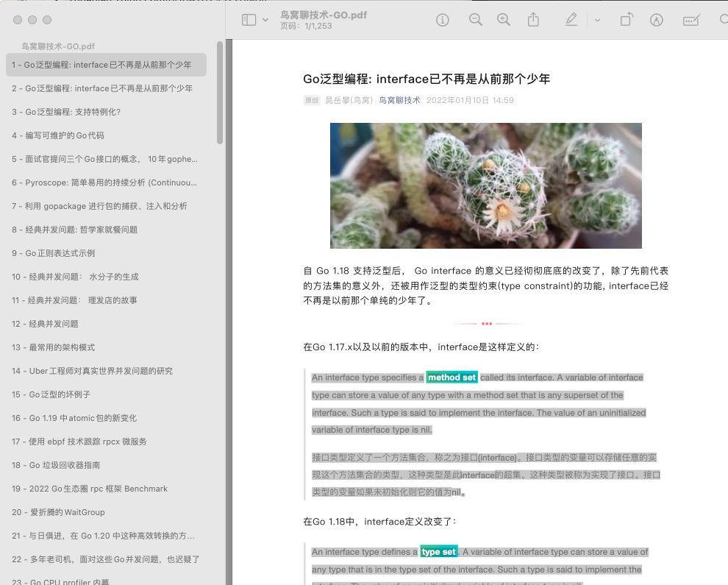The image size is (728, 585).
Task: Open outline entry 16 Go 1.19 中atomic包的新变化
Action: (x=107, y=418)
